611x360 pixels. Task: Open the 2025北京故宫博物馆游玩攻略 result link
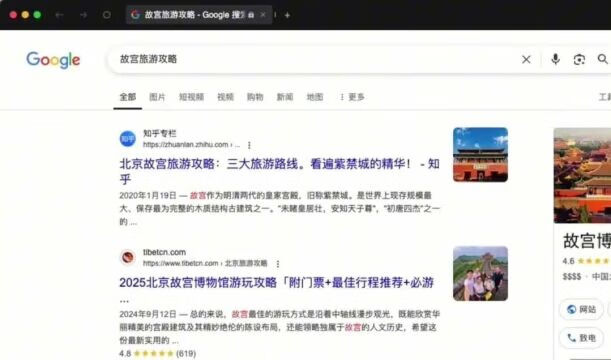click(276, 283)
